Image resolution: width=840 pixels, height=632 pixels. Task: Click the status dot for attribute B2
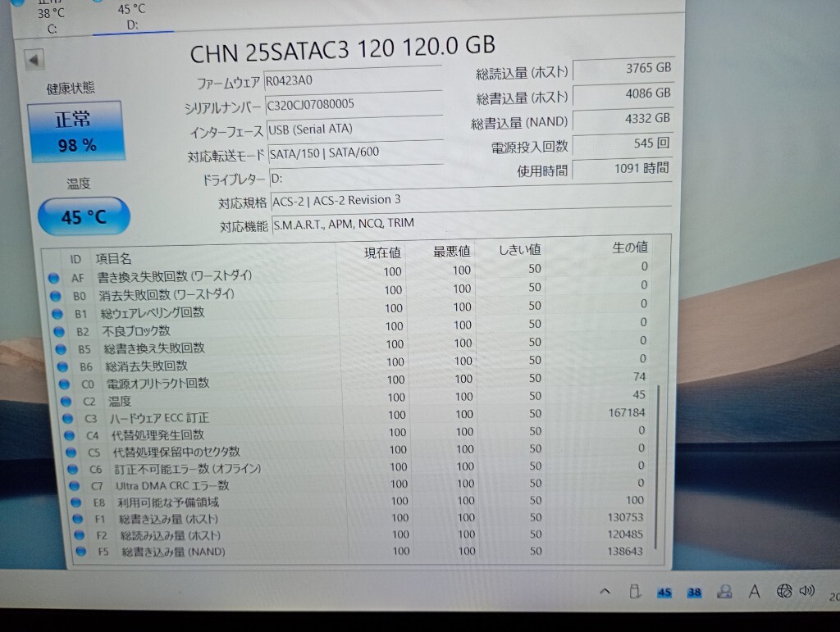pyautogui.click(x=59, y=331)
